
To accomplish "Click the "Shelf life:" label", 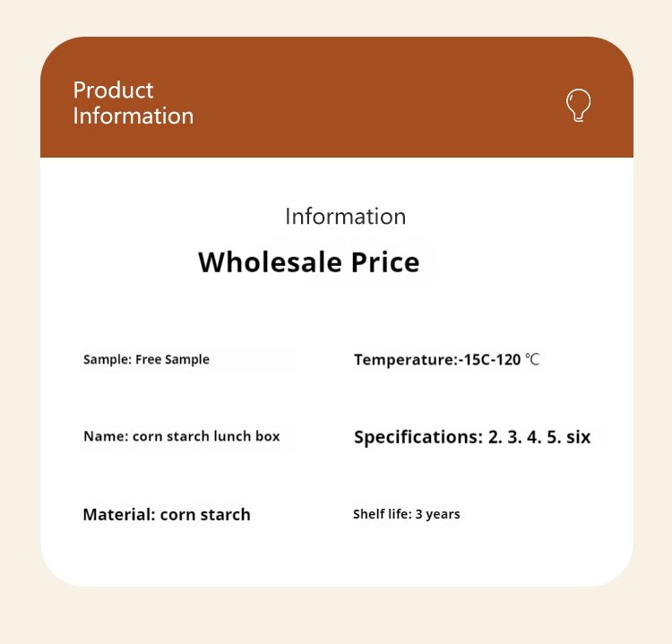I will pyautogui.click(x=382, y=514).
